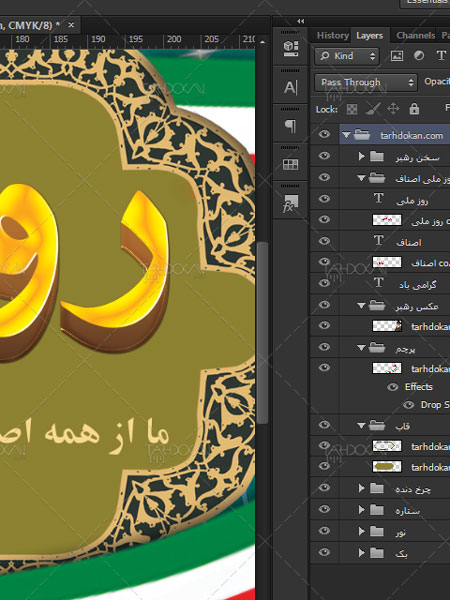The width and height of the screenshot is (450, 600).
Task: Expand the چرخ دنده group
Action: [x=361, y=488]
